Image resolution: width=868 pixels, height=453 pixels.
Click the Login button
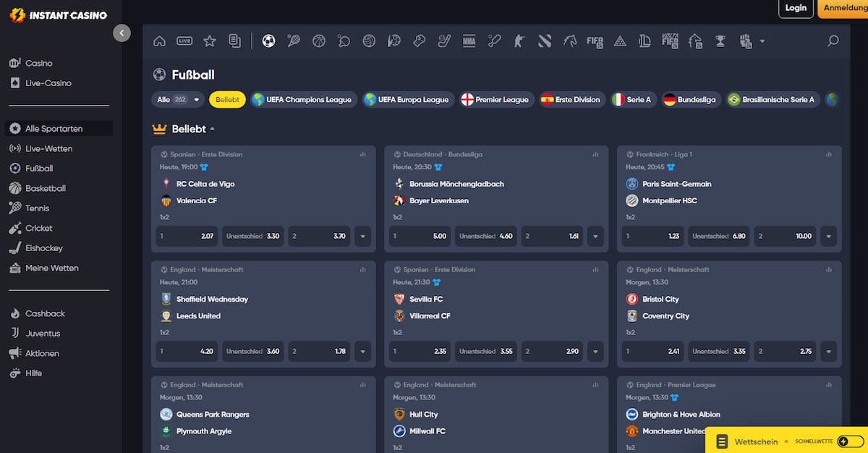[796, 8]
